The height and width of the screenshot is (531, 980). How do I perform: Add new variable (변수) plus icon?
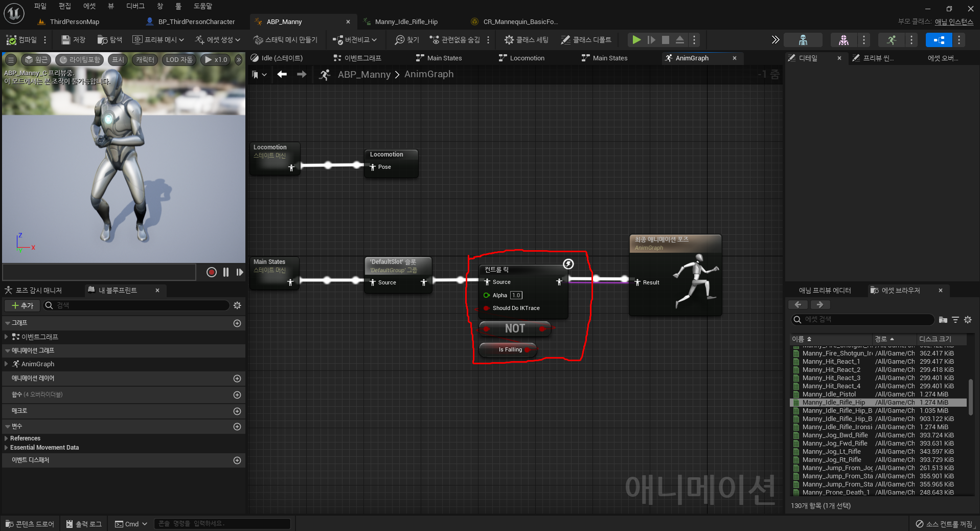237,427
